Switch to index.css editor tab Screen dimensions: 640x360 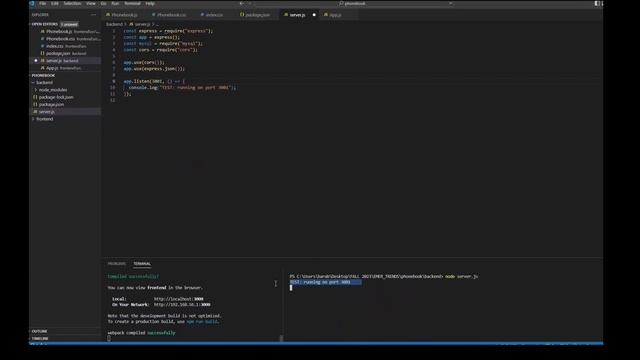coord(214,15)
